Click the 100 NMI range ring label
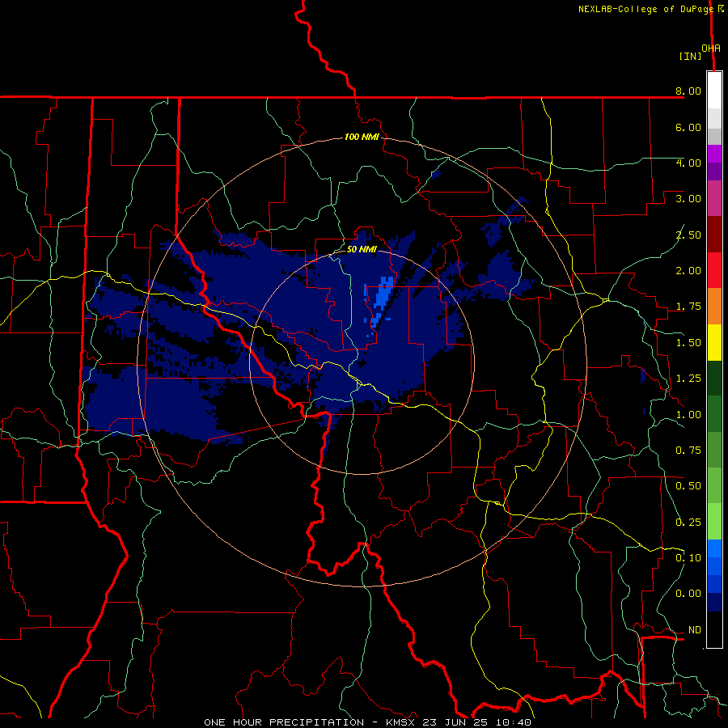 click(362, 137)
